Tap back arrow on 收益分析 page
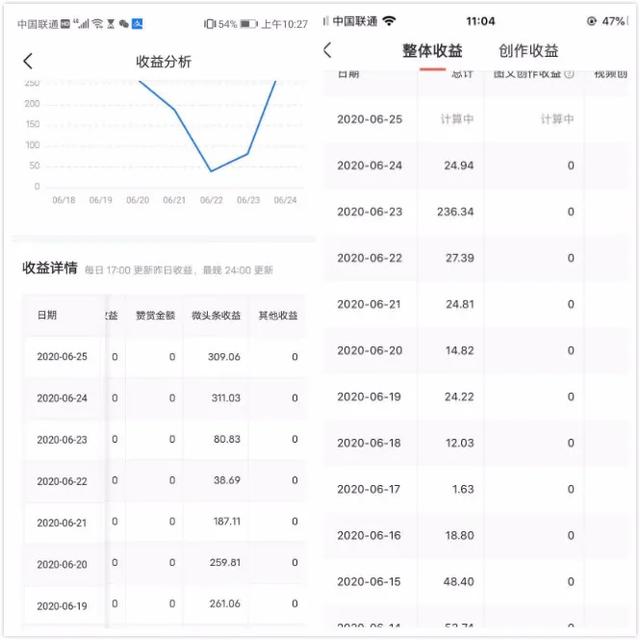The image size is (640, 640). [x=28, y=61]
